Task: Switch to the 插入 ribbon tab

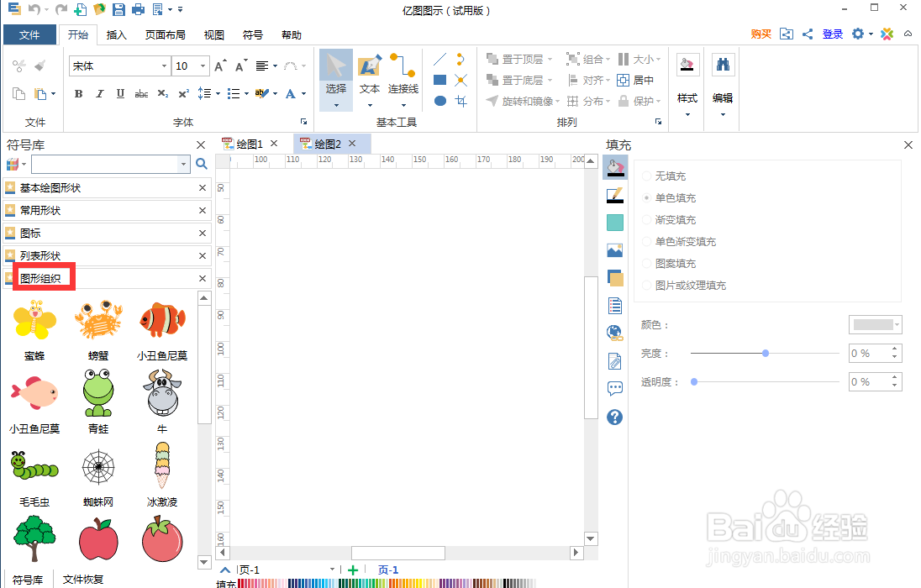Action: 116,34
